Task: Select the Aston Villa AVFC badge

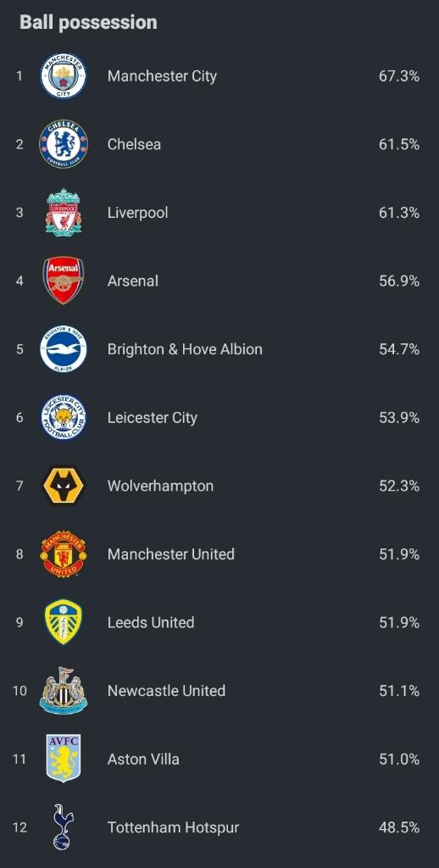Action: [63, 759]
